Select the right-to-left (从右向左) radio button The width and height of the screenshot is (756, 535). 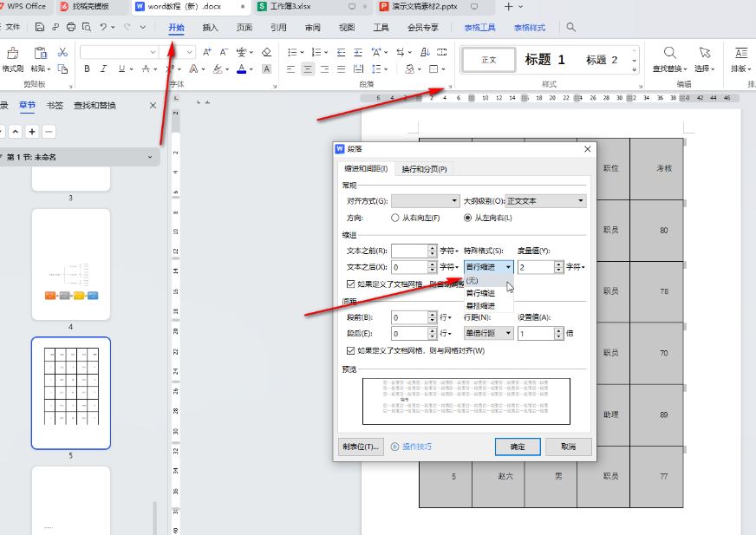point(394,218)
